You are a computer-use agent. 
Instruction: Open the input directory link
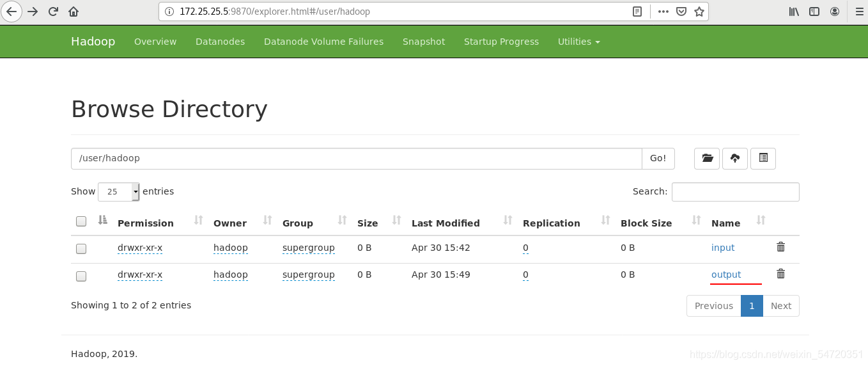pos(723,248)
